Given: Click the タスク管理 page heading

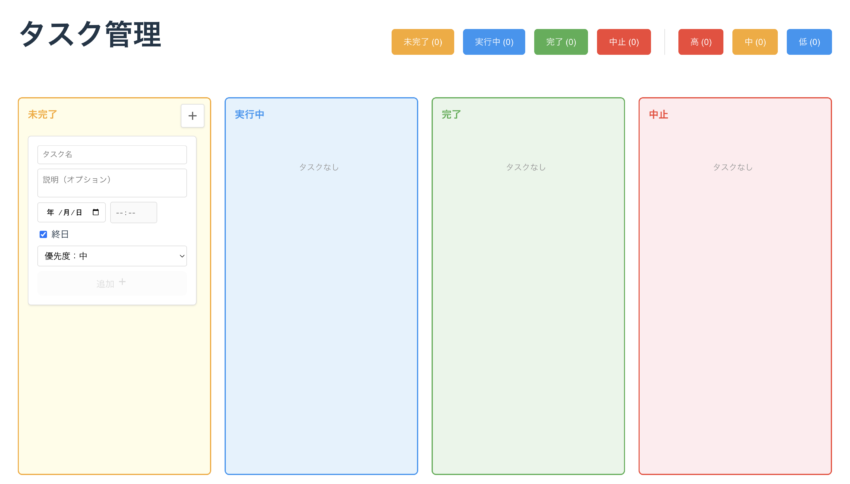Looking at the screenshot, I should pos(90,35).
